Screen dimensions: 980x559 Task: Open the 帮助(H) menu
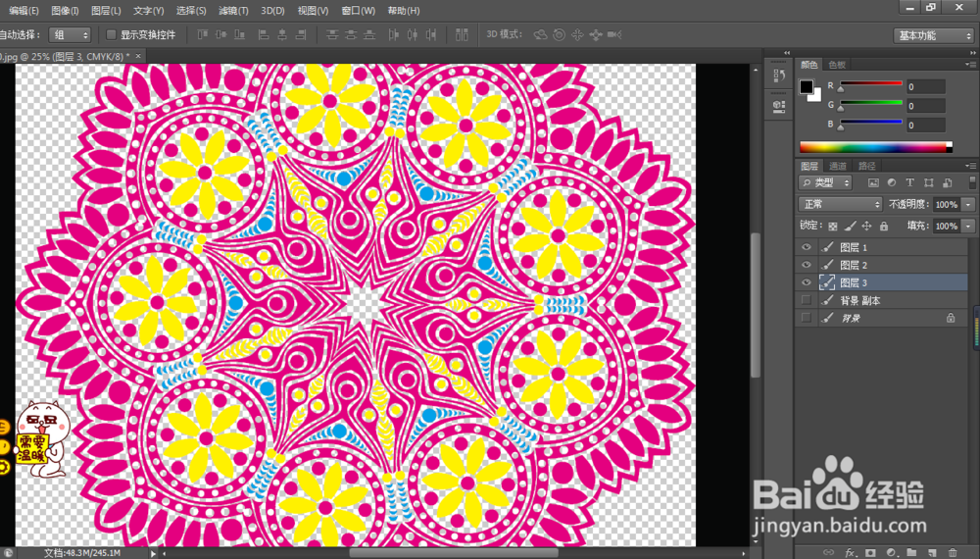(404, 11)
